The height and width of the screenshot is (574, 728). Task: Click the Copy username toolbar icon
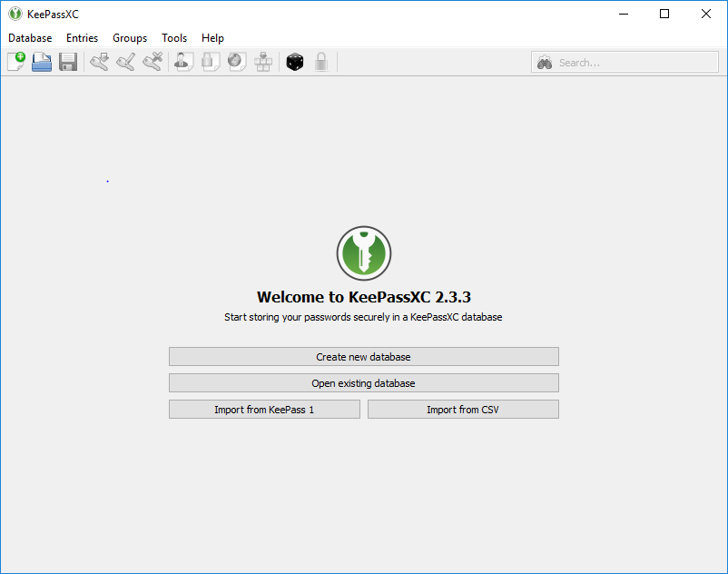click(x=184, y=62)
